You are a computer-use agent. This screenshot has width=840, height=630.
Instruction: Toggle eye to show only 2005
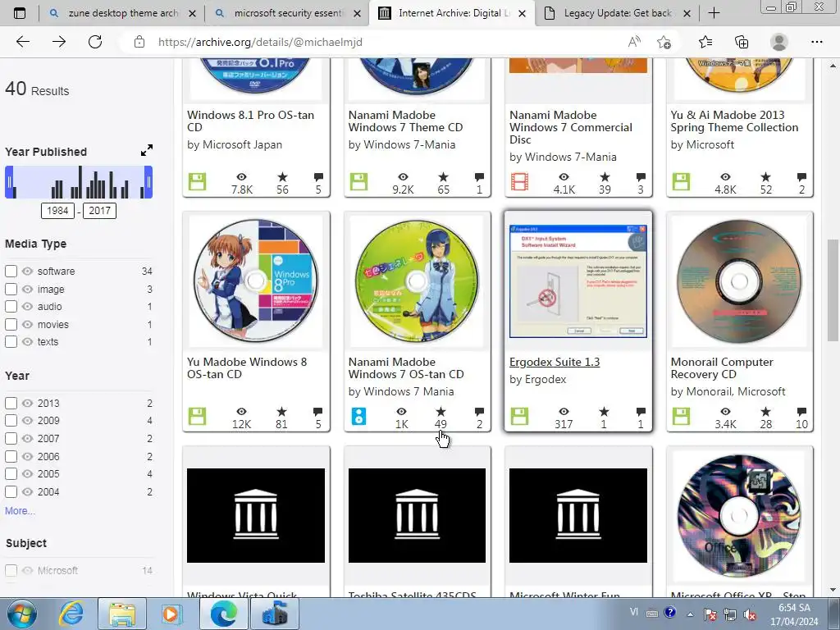click(x=27, y=473)
